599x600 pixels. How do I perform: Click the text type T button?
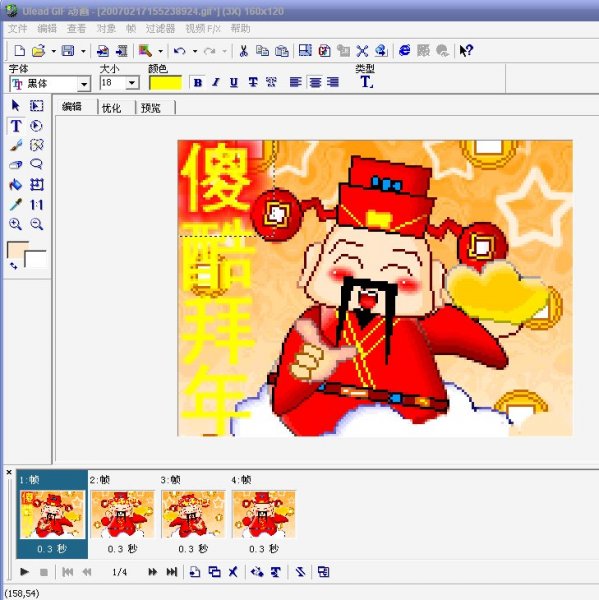click(366, 82)
